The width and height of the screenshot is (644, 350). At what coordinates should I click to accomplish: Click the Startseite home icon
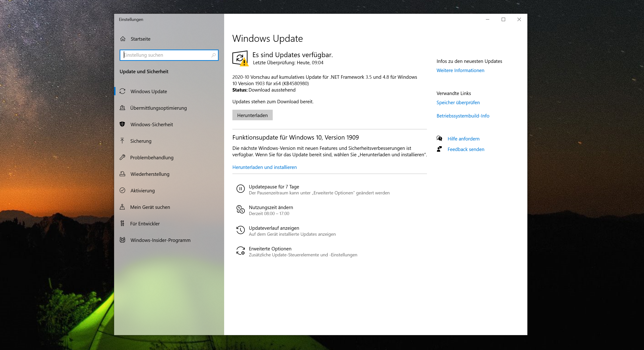click(123, 39)
